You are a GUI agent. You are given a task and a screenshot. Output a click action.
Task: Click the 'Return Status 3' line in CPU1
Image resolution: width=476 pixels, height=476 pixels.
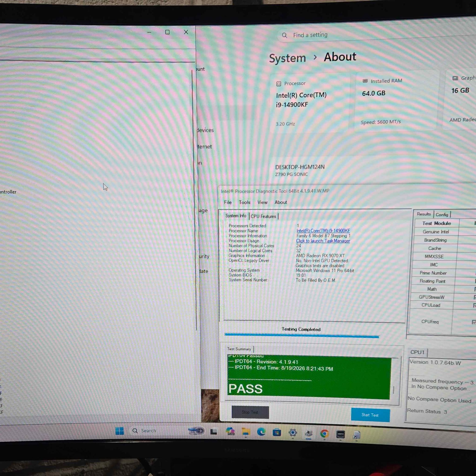coord(427,411)
